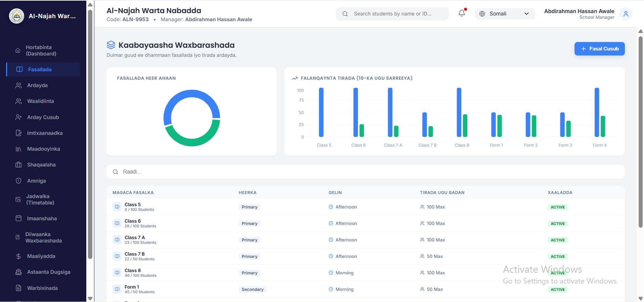Screen dimensions: 644x302
Task: Click the magnifier icon in student search
Action: [345, 14]
